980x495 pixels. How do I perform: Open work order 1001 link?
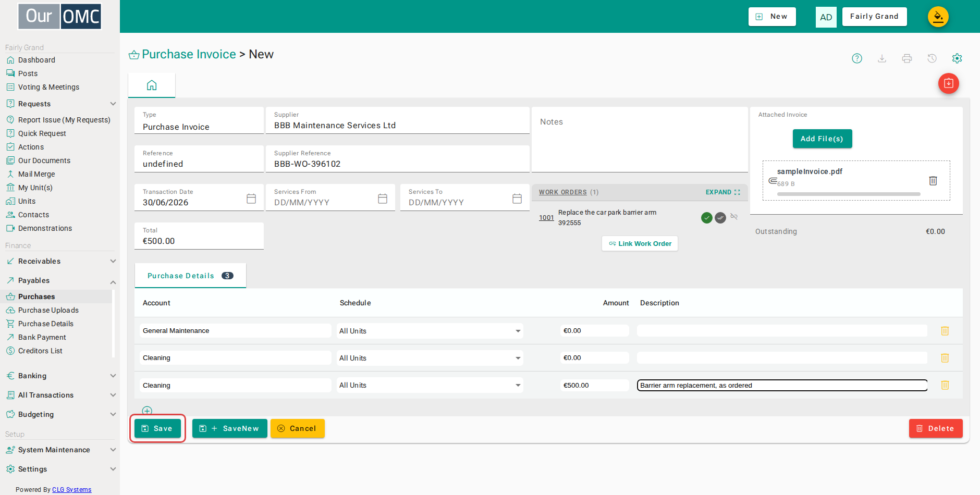(546, 218)
